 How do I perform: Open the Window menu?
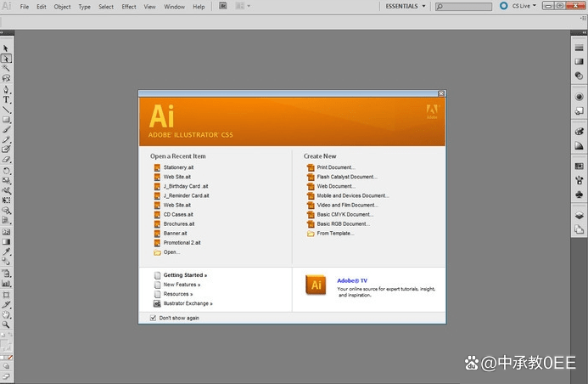175,7
